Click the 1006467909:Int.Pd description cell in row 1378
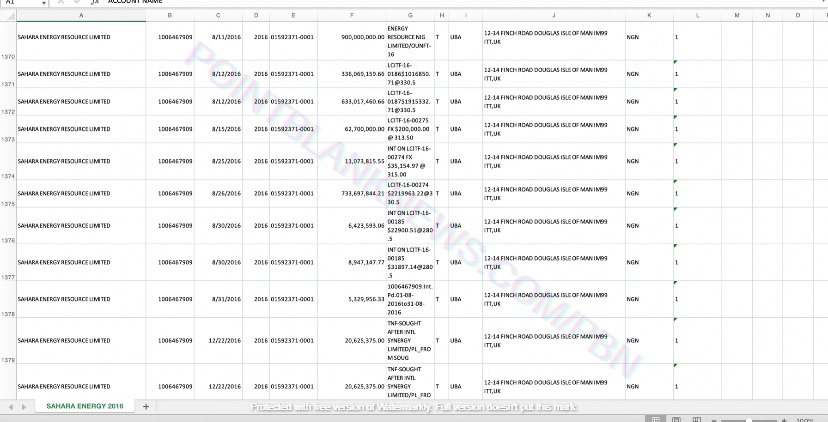Screen dimensions: 828x422 click(x=410, y=299)
